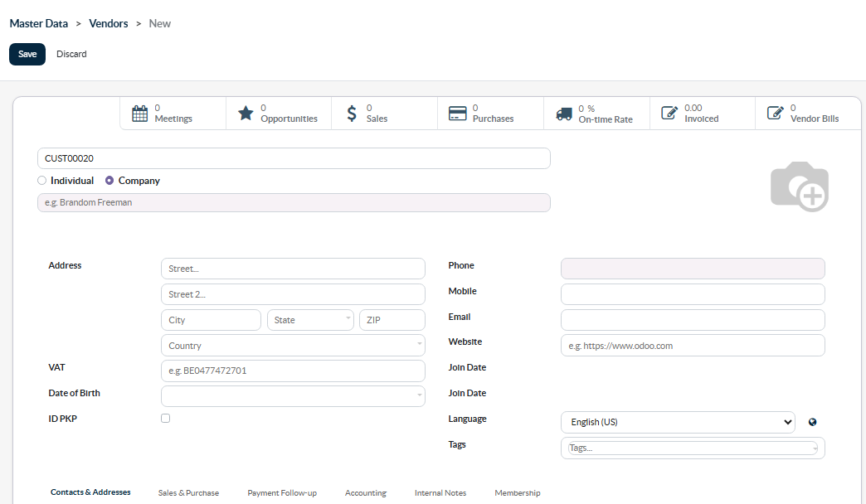Open the Sales stat button
866x504 pixels.
pyautogui.click(x=384, y=114)
